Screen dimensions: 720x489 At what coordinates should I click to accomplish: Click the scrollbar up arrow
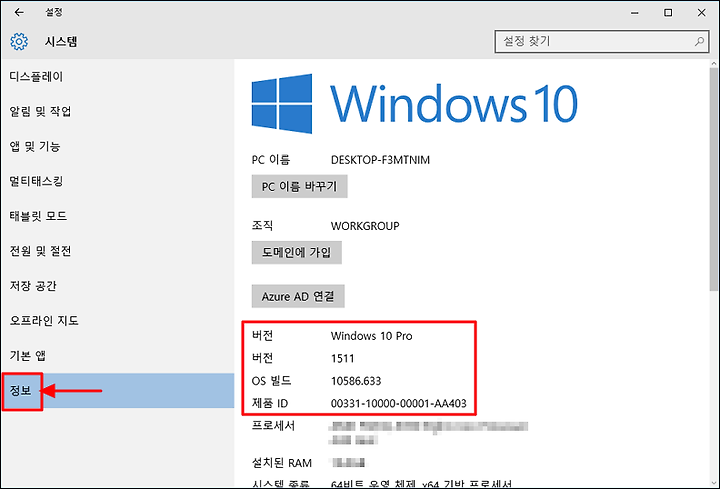[x=713, y=63]
